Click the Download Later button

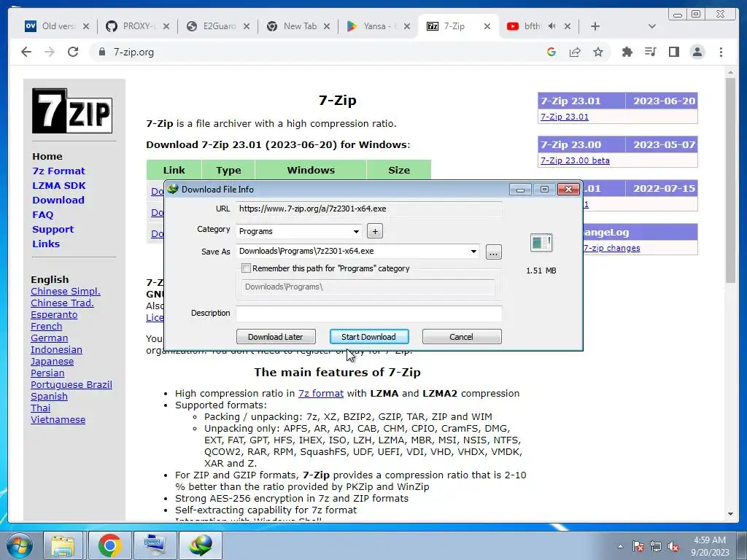(x=276, y=337)
